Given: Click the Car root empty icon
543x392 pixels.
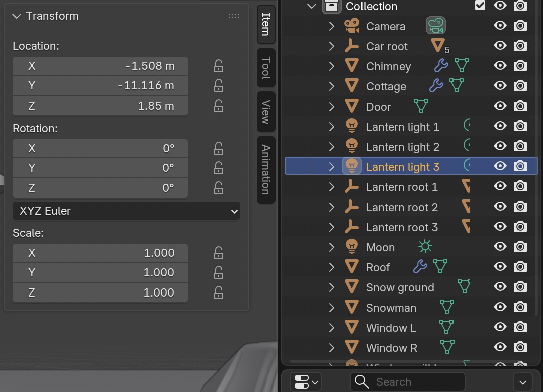Looking at the screenshot, I should point(352,46).
